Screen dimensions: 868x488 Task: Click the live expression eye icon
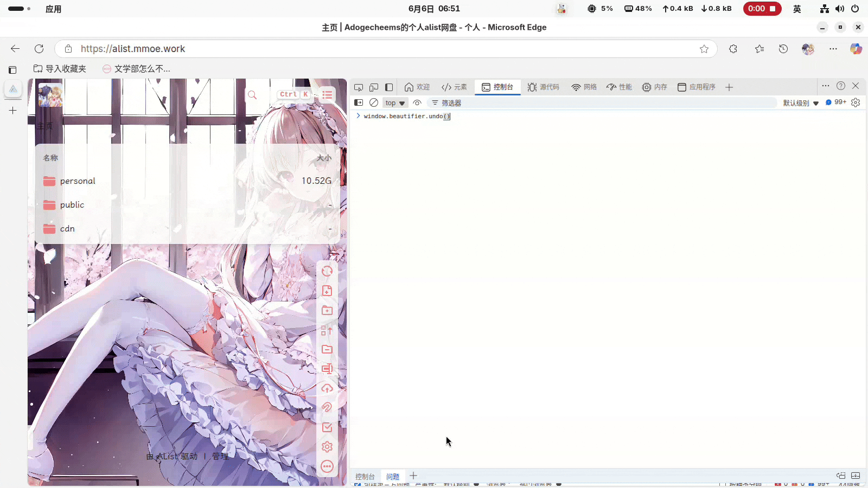417,102
